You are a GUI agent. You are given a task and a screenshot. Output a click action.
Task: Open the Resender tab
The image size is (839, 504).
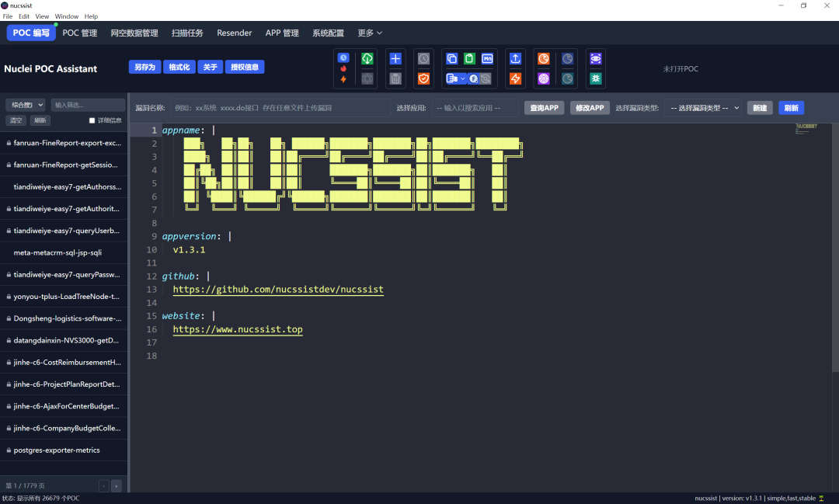point(234,33)
